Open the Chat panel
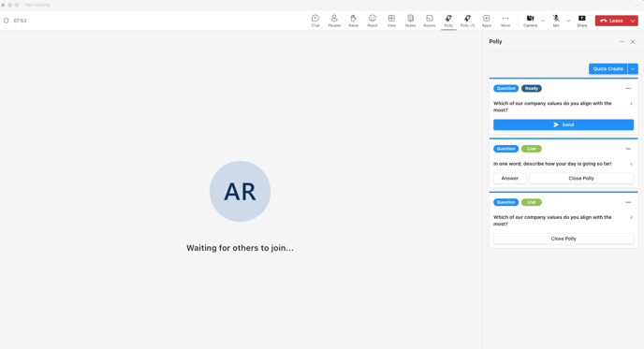This screenshot has width=644, height=349. pyautogui.click(x=315, y=21)
